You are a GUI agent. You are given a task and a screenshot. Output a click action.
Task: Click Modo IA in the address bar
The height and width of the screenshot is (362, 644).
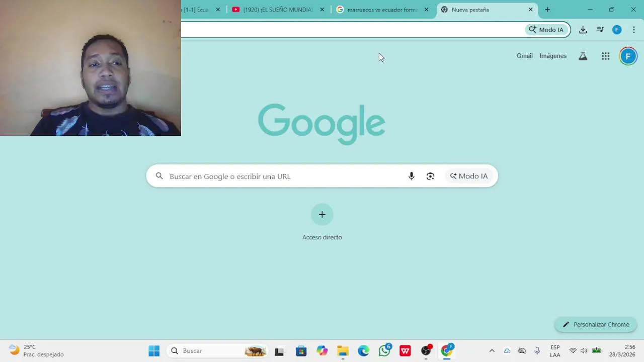[x=546, y=30]
